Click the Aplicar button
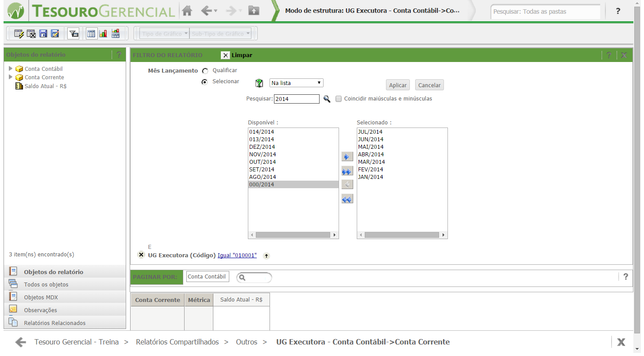The height and width of the screenshot is (356, 644). [398, 85]
